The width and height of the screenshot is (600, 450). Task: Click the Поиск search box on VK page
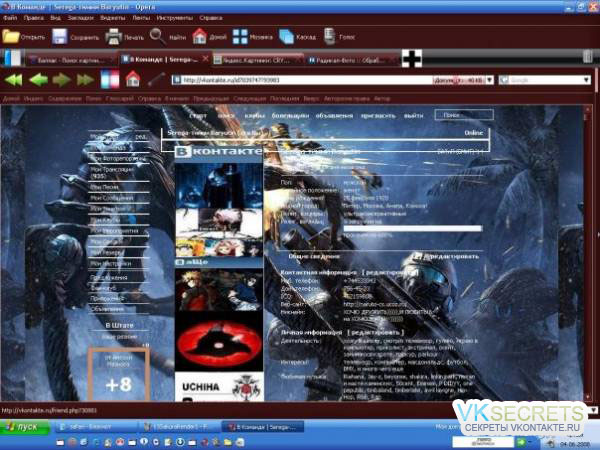pyautogui.click(x=464, y=115)
